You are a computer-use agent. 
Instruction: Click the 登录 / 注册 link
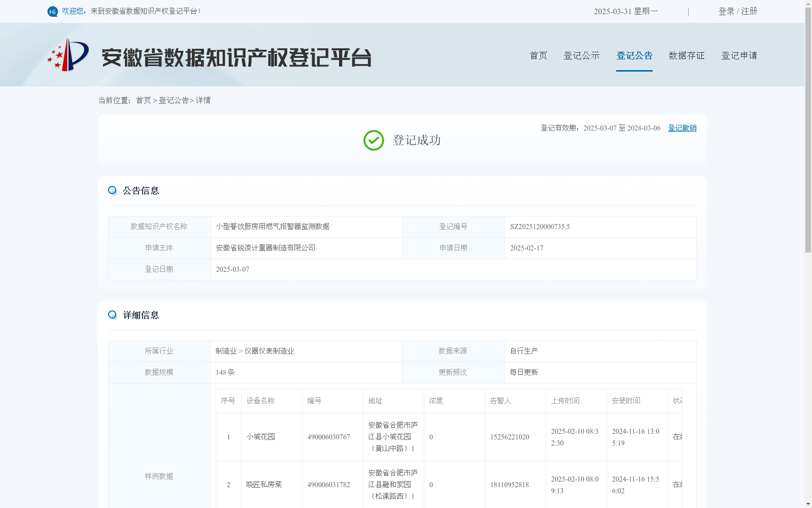coord(738,11)
